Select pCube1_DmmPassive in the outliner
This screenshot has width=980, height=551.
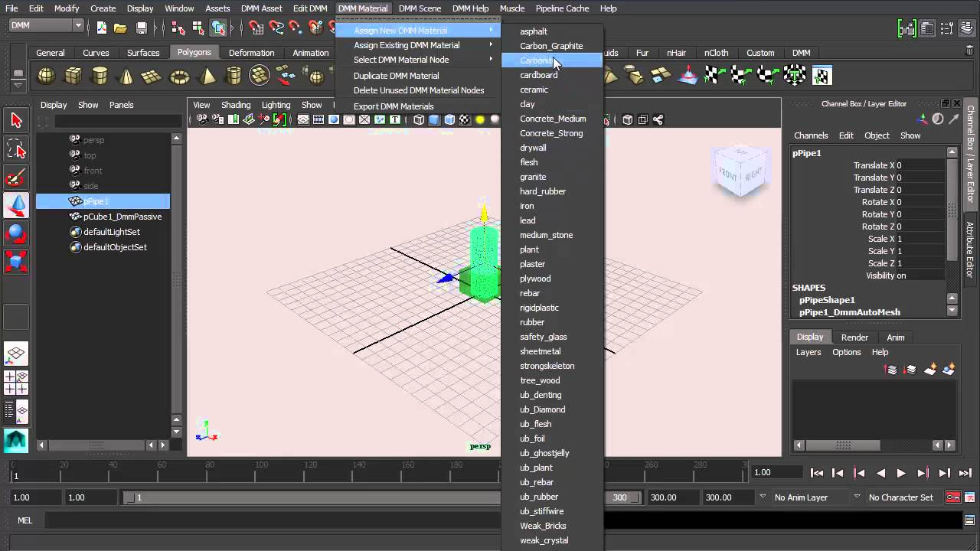pyautogui.click(x=122, y=217)
